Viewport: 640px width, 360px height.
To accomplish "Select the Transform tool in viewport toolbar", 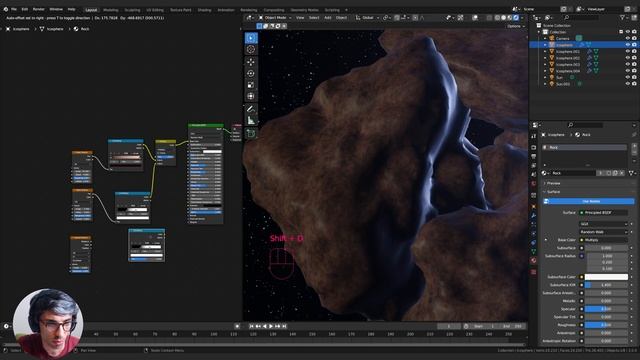I will tap(251, 96).
